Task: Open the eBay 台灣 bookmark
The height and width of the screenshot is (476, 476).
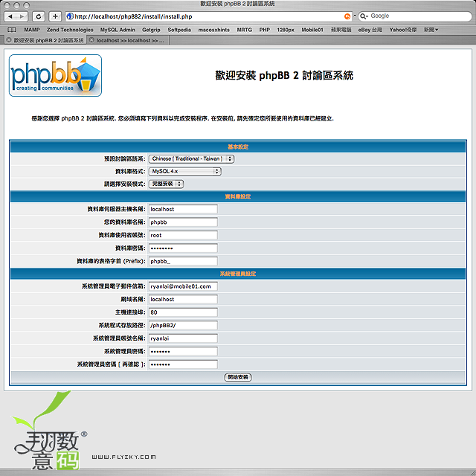Action: [x=370, y=30]
